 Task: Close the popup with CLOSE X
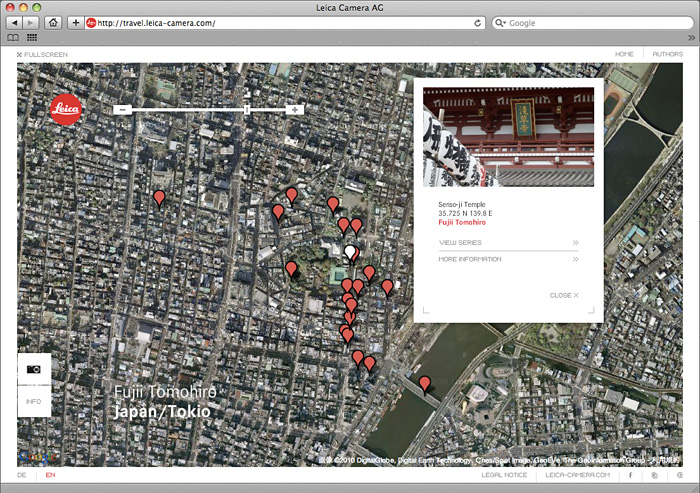564,295
